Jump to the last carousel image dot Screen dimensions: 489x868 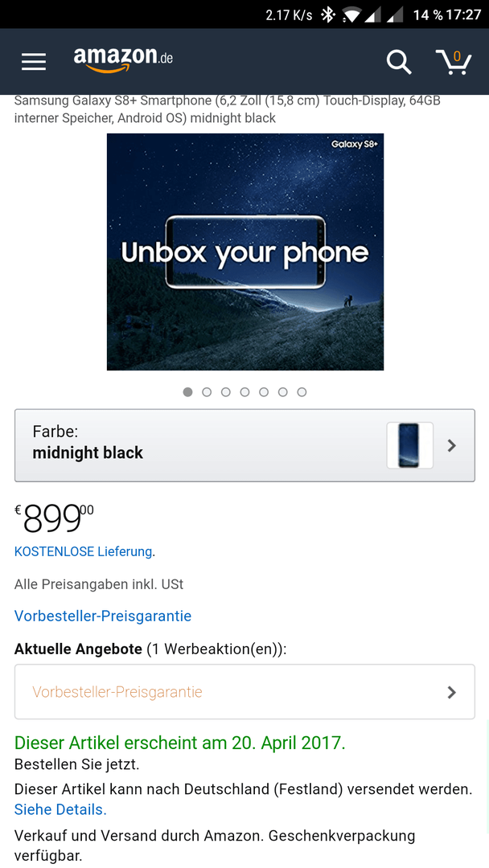[x=302, y=392]
